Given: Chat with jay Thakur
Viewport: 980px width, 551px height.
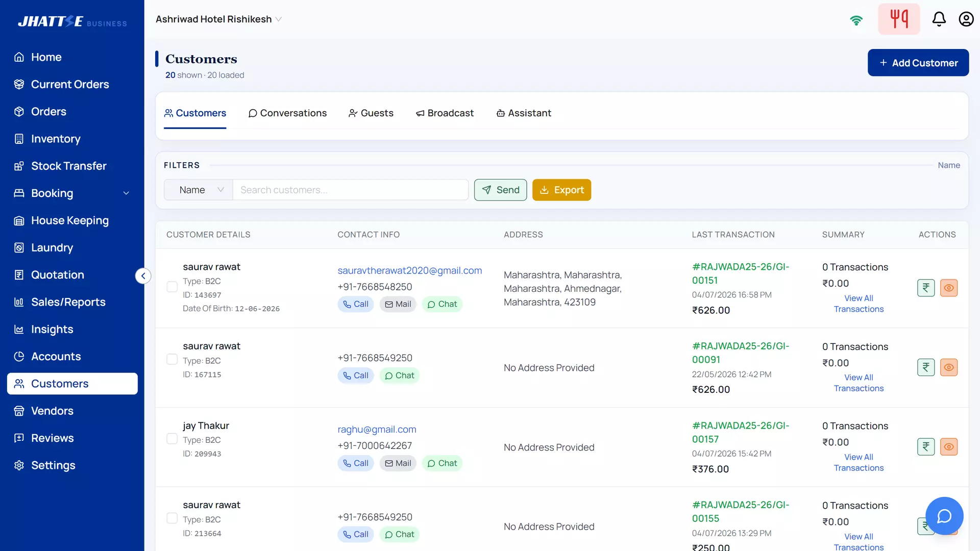Looking at the screenshot, I should point(442,463).
